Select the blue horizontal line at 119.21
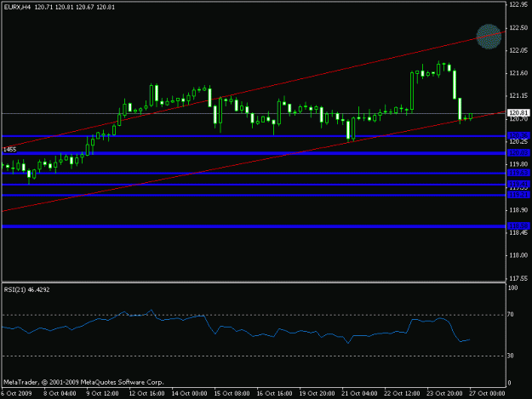 coord(254,196)
